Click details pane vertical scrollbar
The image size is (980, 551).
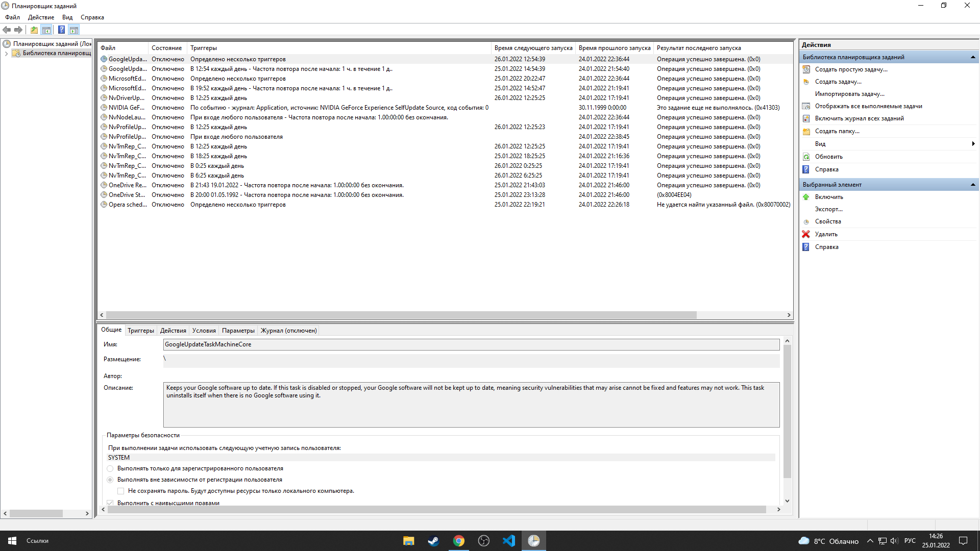point(787,411)
